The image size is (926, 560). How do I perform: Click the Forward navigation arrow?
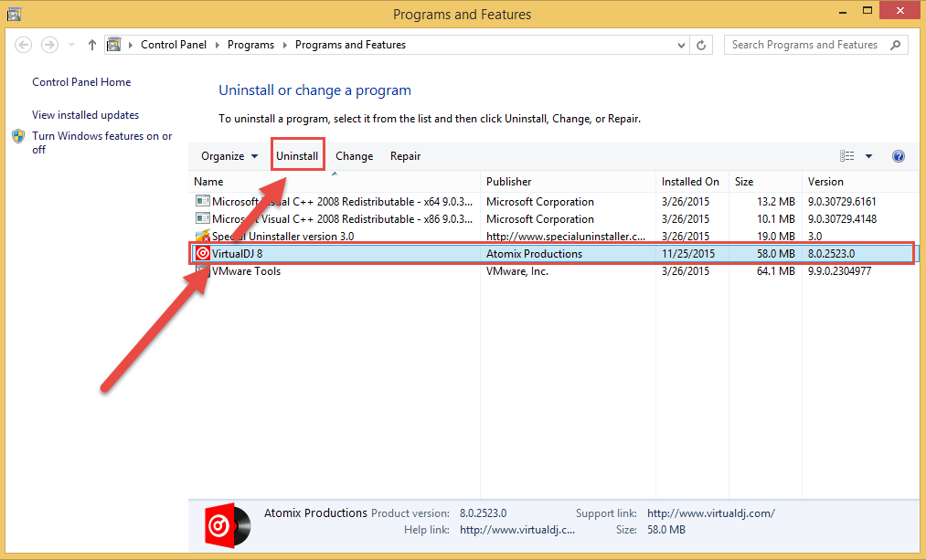(x=49, y=45)
